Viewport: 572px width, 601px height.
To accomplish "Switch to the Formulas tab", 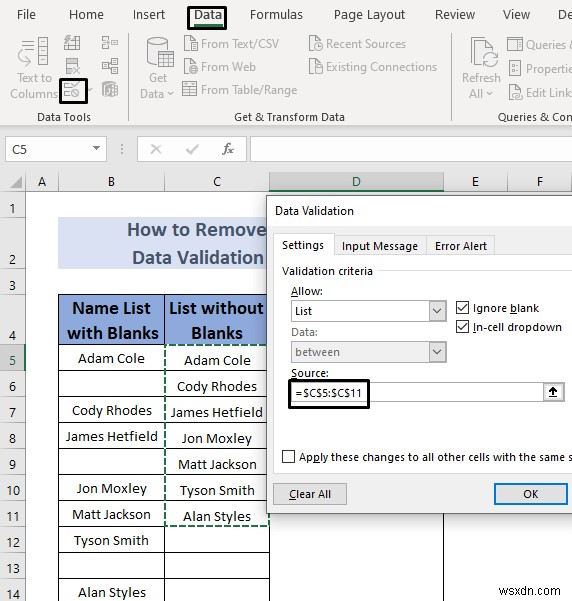I will click(276, 15).
